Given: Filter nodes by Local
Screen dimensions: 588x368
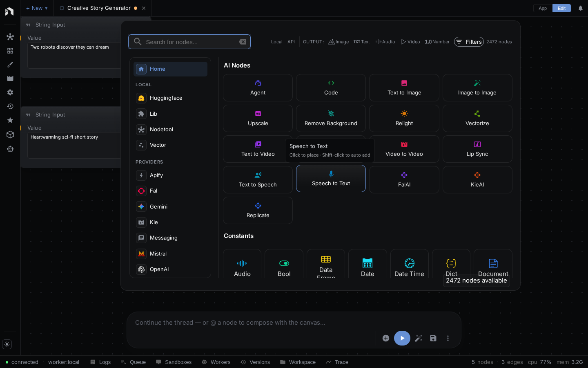Looking at the screenshot, I should tap(276, 42).
